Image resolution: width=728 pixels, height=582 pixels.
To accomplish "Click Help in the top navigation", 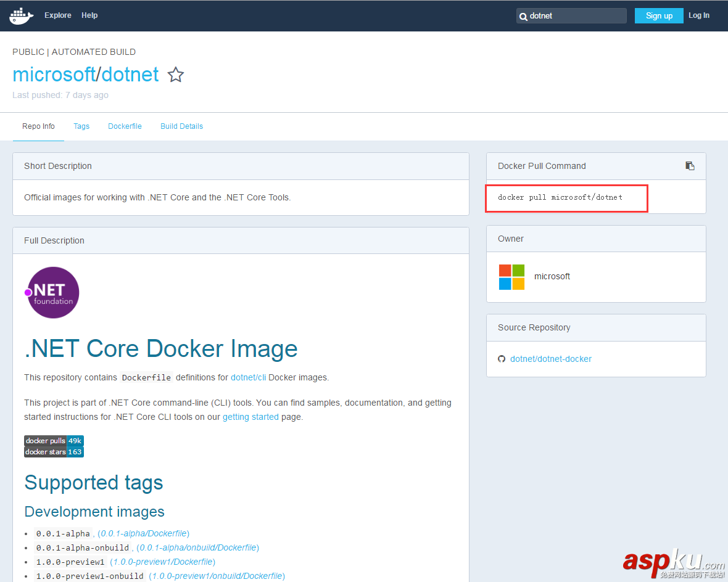I will coord(89,15).
